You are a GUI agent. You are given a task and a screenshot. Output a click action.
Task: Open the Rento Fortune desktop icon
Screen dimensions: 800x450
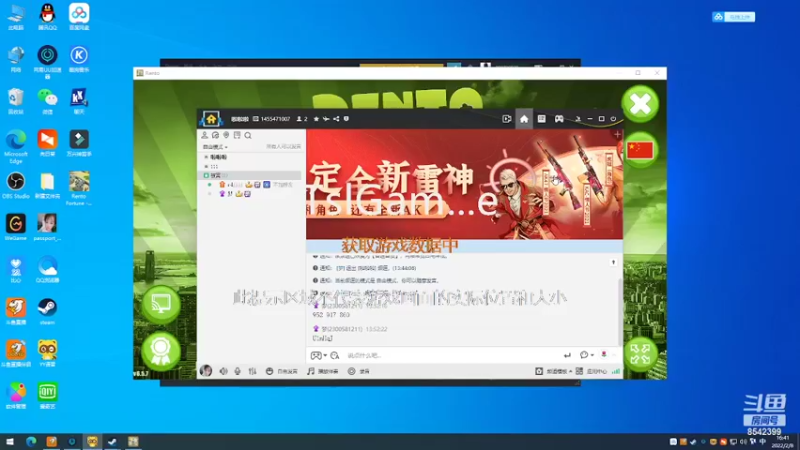point(79,188)
